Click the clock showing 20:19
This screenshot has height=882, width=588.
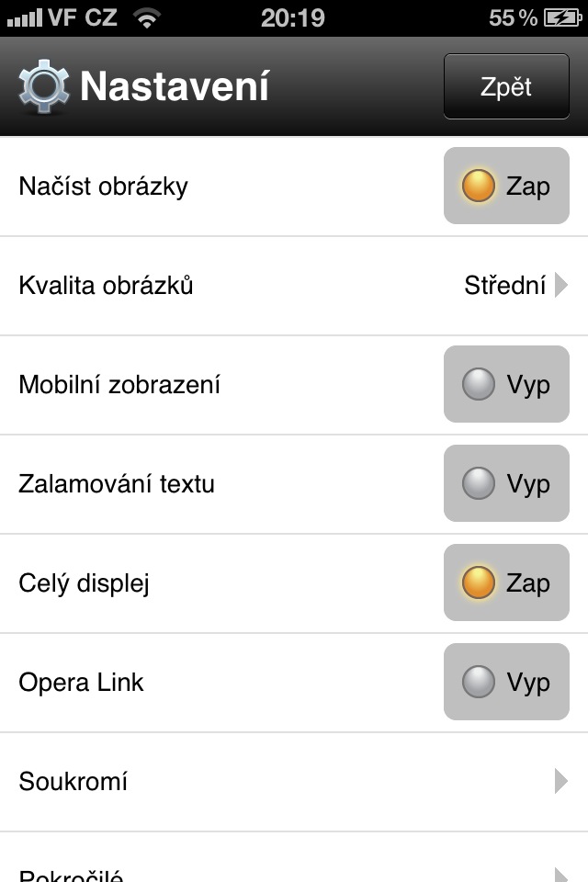[294, 17]
